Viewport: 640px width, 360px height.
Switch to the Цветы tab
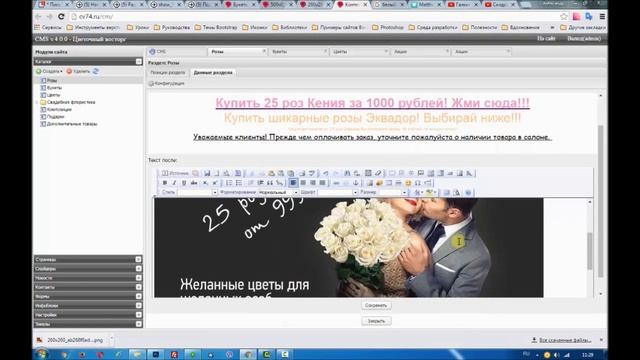pyautogui.click(x=359, y=52)
